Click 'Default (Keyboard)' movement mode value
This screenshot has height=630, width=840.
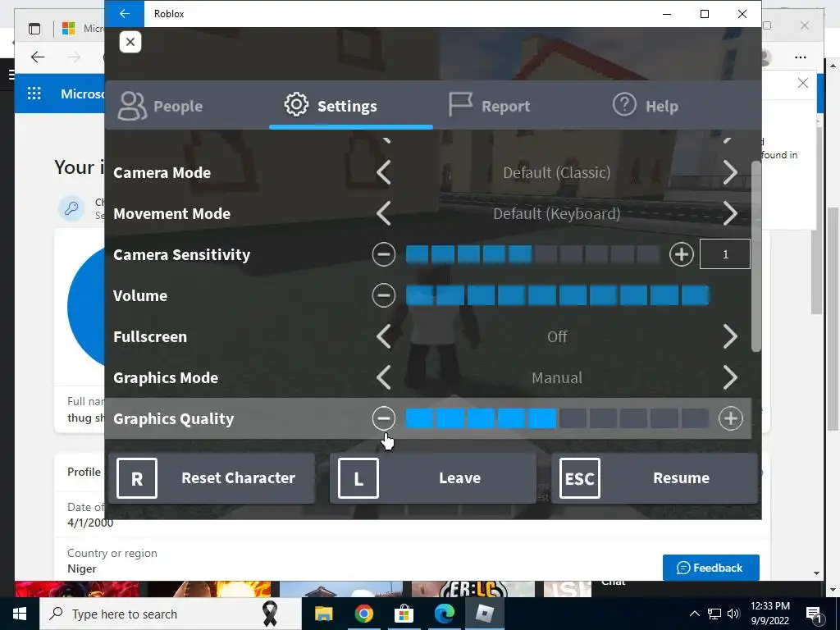pos(557,214)
